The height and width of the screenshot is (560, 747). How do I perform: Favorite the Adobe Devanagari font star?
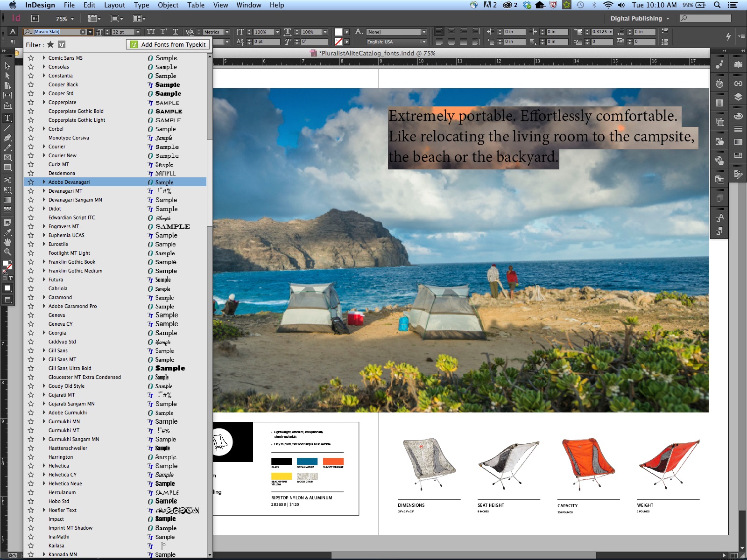click(31, 182)
